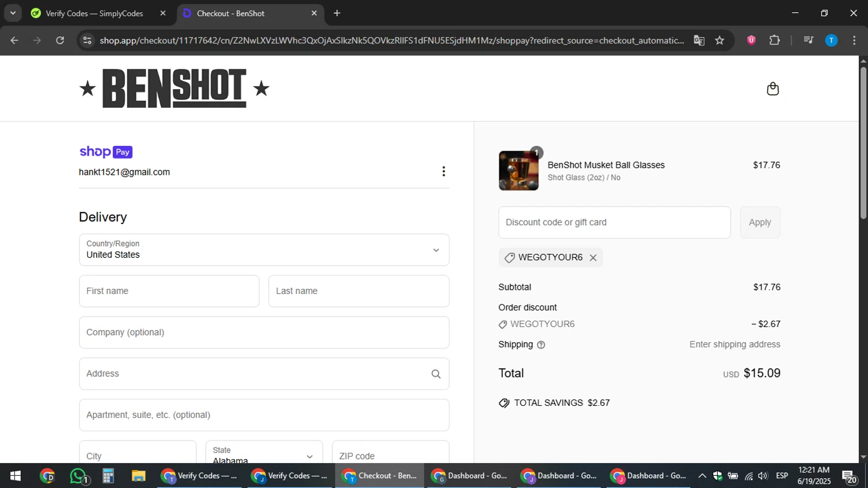Click the Company (optional) field
868x488 pixels.
264,332
